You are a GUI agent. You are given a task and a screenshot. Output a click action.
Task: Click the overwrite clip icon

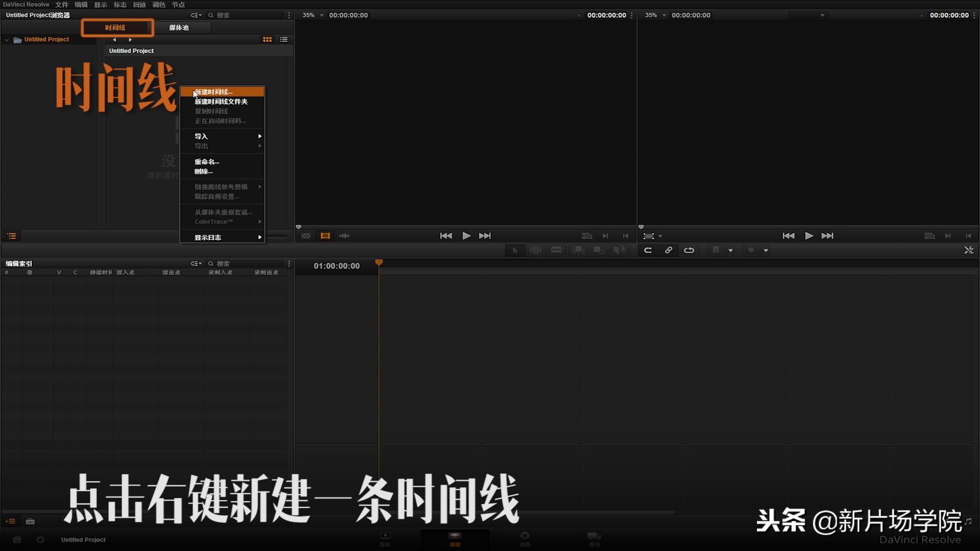point(599,250)
